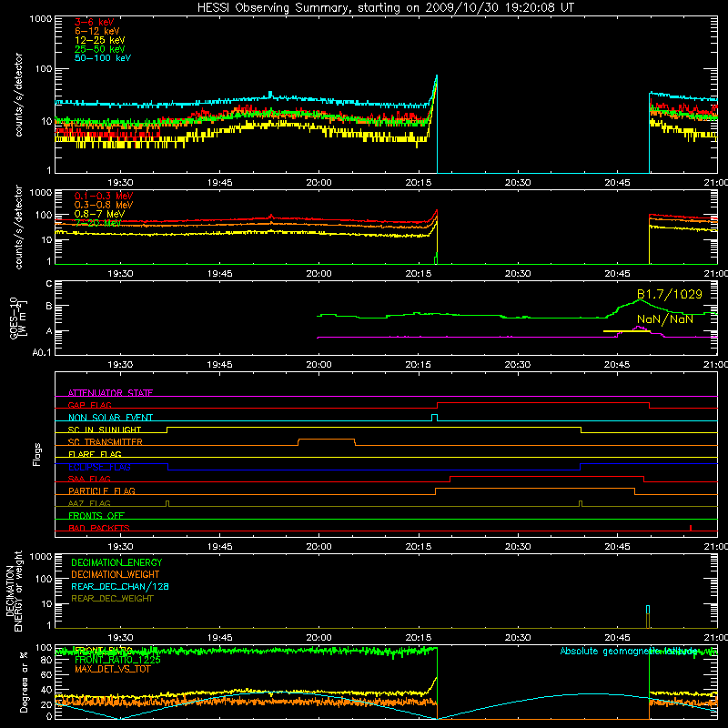Click the SC_IN_SUNLIGHT flag label
728x728 pixels.
pyautogui.click(x=105, y=430)
